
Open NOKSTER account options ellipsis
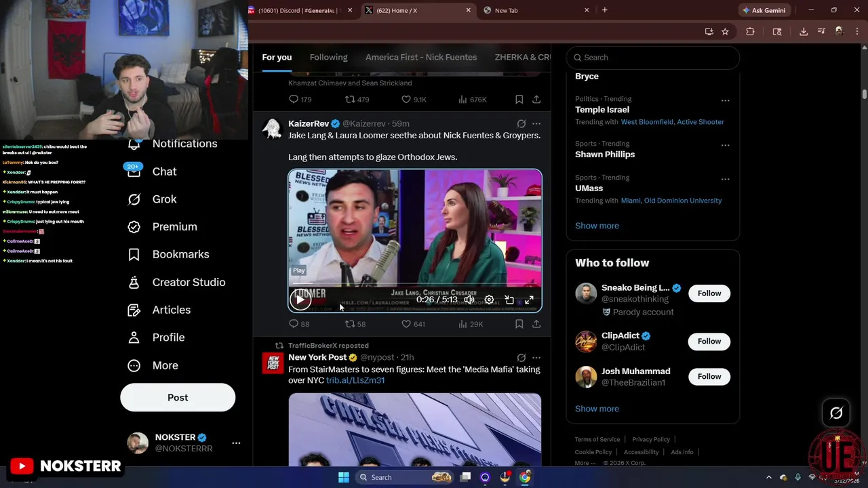click(x=236, y=443)
